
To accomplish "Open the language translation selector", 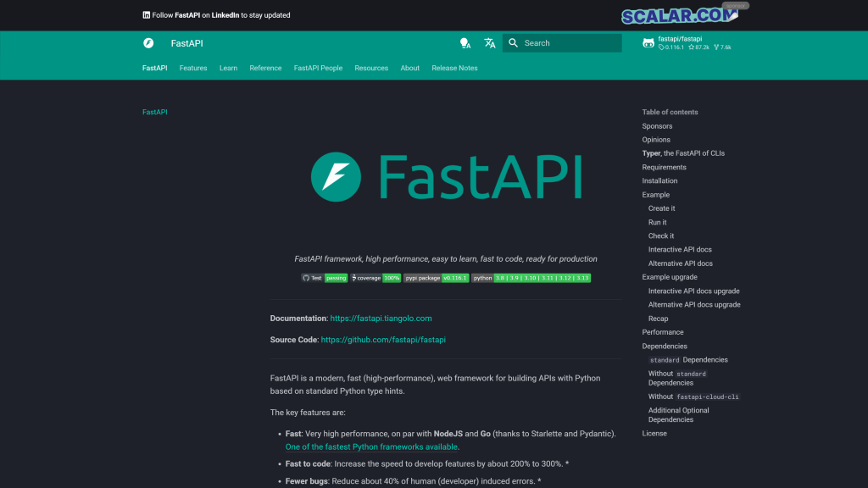I will 489,43.
